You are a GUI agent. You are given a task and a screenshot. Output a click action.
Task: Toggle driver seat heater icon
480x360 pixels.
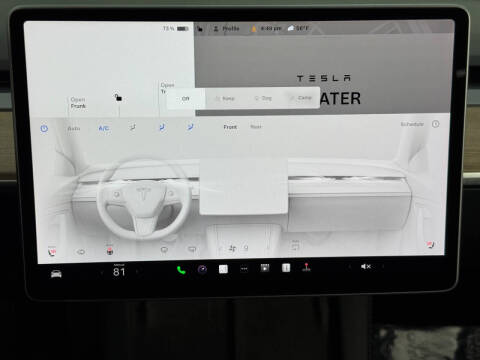coord(52,251)
